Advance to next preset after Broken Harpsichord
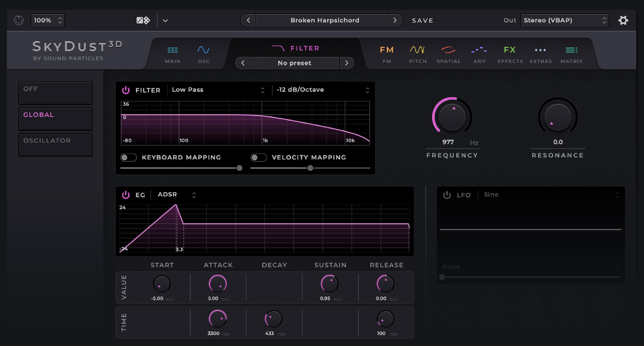The width and height of the screenshot is (644, 346). pyautogui.click(x=395, y=20)
